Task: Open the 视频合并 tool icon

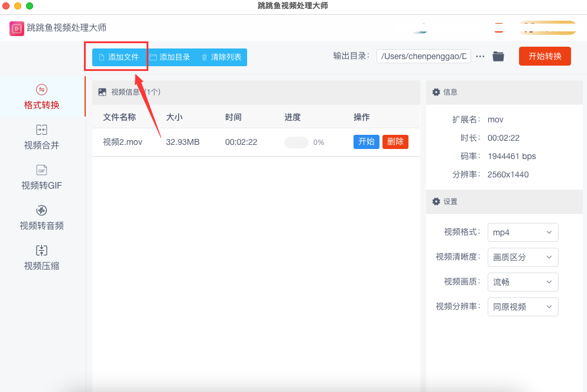Action: pos(41,130)
